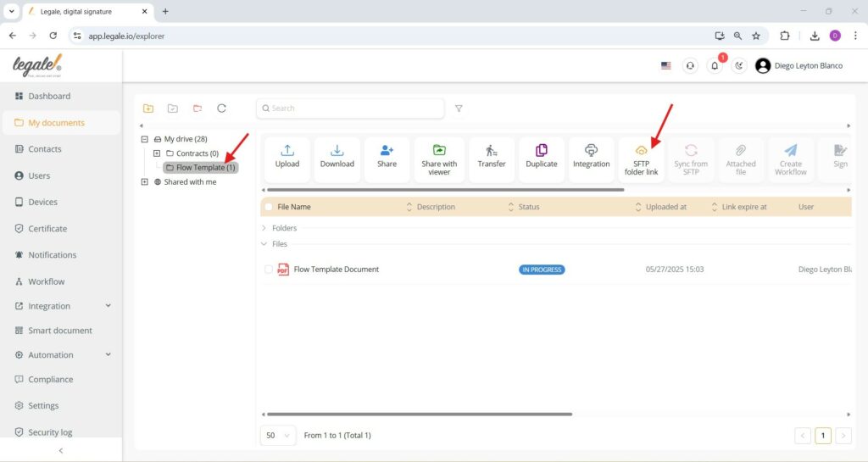
Task: Bookmark this page with the star icon
Action: pos(755,36)
